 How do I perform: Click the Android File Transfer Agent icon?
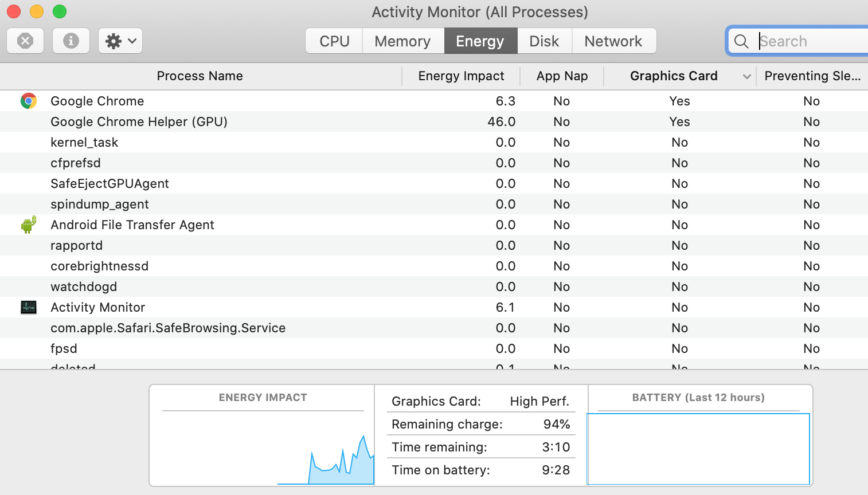29,225
